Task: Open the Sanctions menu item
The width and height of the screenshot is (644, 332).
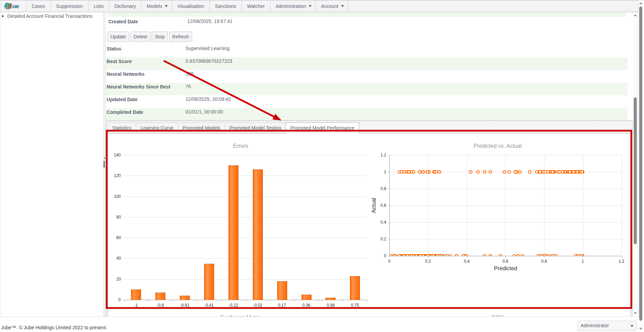Action: (x=225, y=6)
